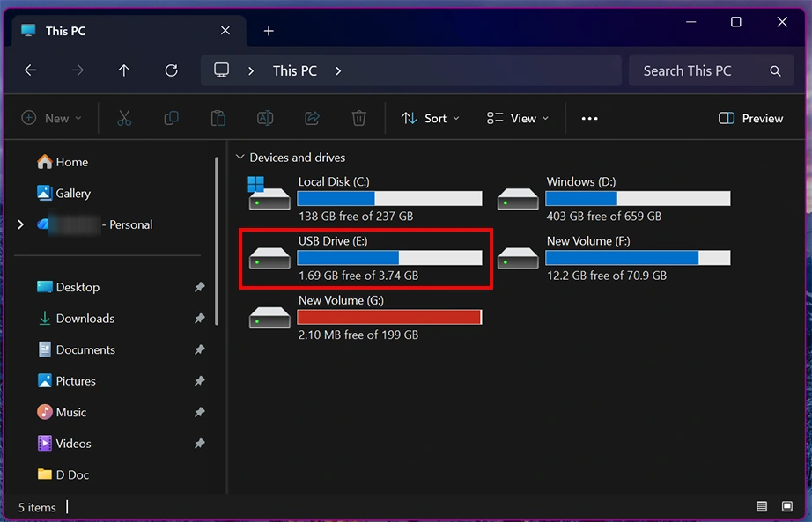
Task: Click the Copy icon in toolbar
Action: [172, 119]
